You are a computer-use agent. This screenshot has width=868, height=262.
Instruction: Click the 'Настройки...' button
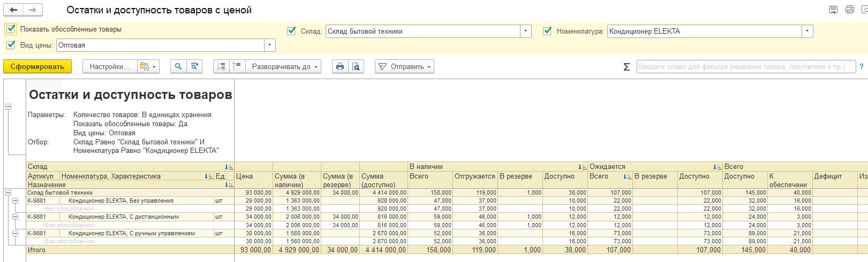109,67
